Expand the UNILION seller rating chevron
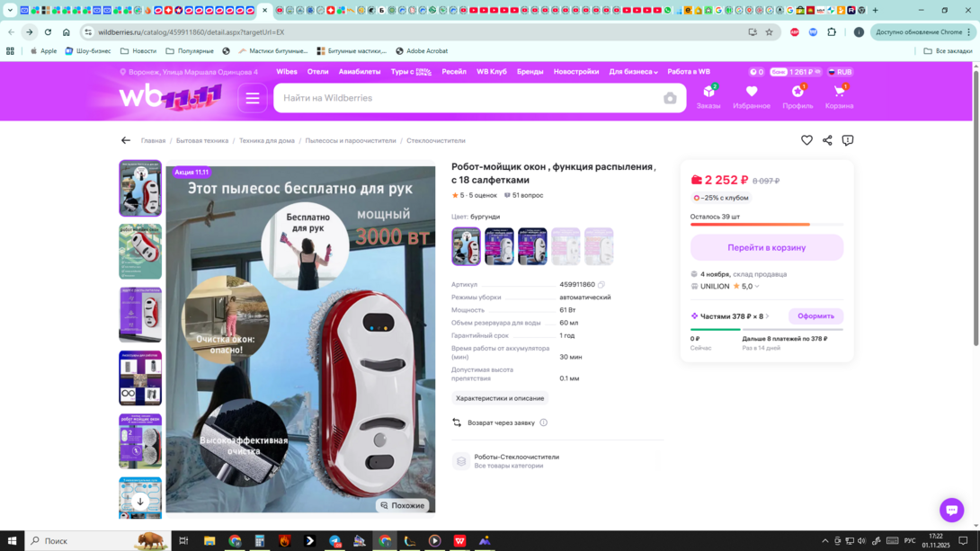Screen dimensions: 980x551 click(x=757, y=287)
